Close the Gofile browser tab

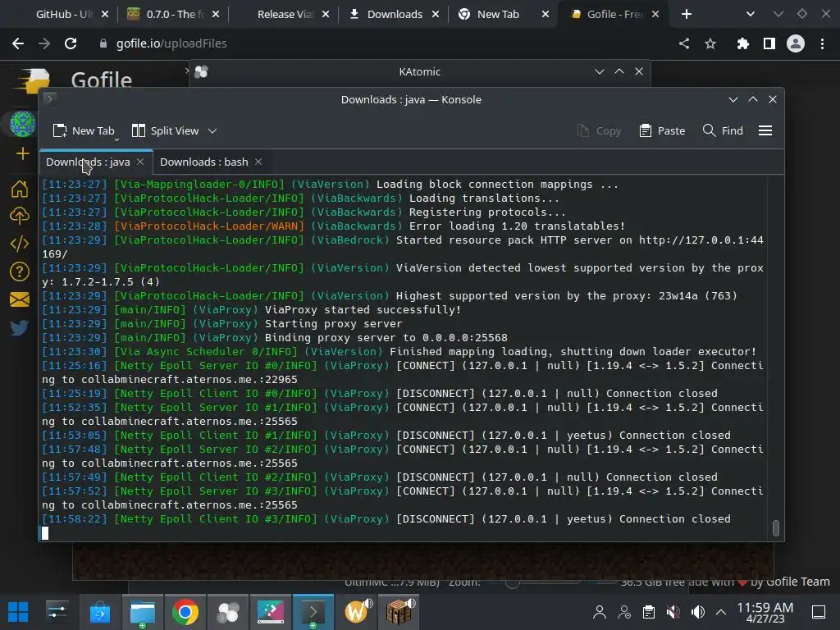655,15
